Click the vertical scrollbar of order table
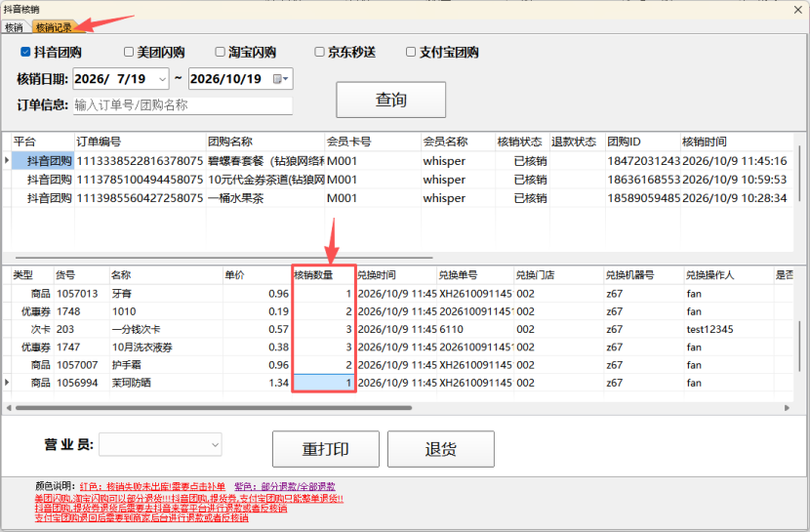The width and height of the screenshot is (810, 532). click(800, 176)
